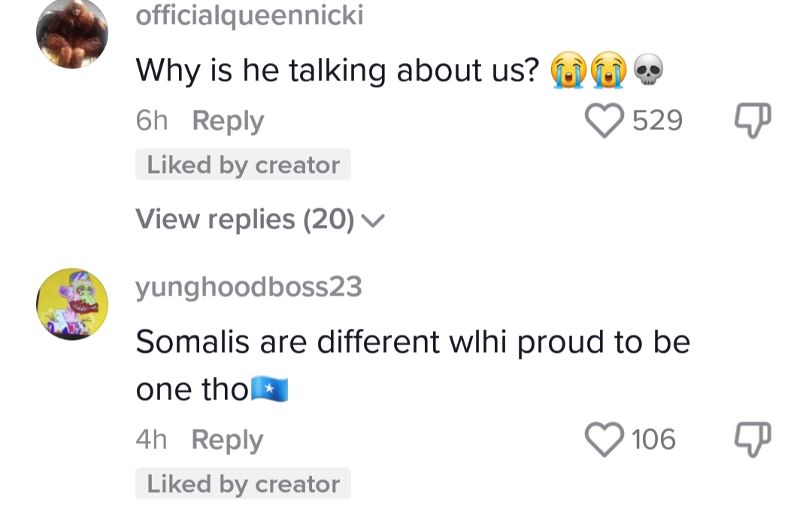Select Liked by creator badge under yunghoodboss23
The height and width of the screenshot is (507, 812).
[x=243, y=484]
